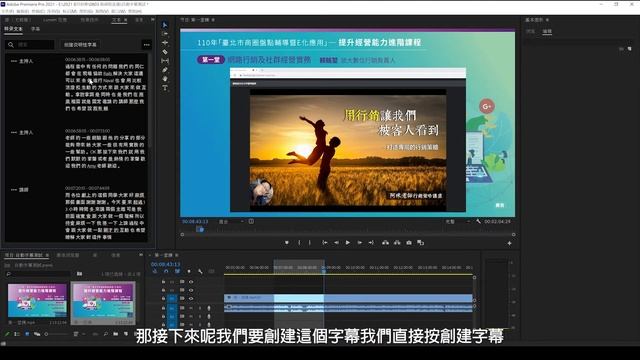This screenshot has width=640, height=360.
Task: Select the Selection tool in the toolbar
Action: [x=165, y=25]
